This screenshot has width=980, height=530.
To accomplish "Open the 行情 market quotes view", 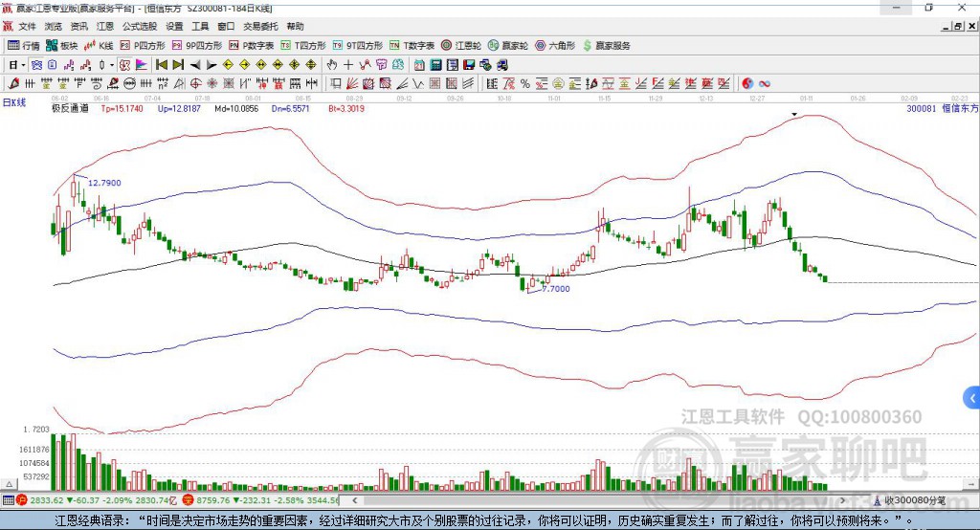I will pyautogui.click(x=23, y=46).
